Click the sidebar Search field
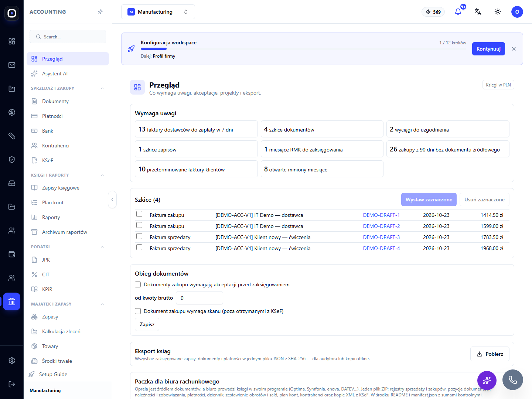This screenshot has width=532, height=399. [x=68, y=37]
